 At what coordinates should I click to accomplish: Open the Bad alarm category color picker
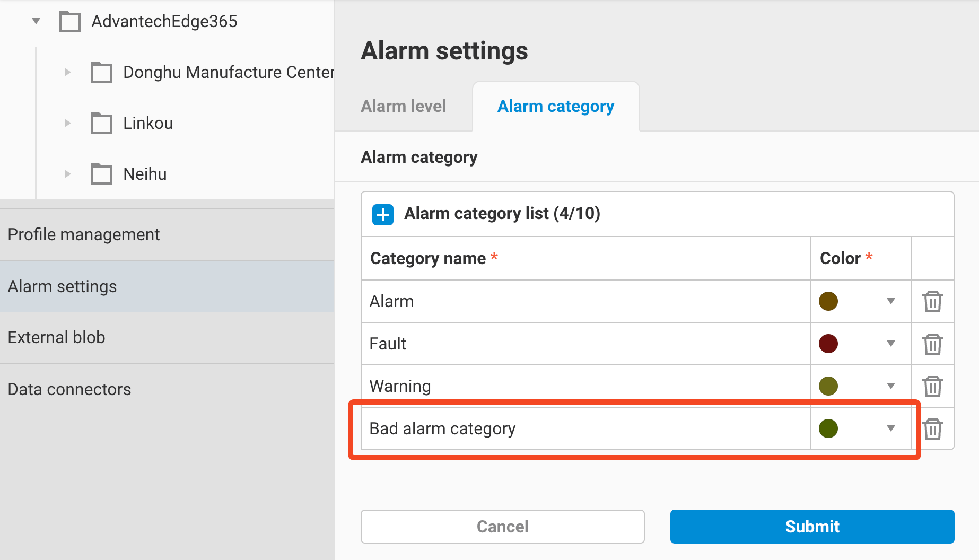(890, 428)
